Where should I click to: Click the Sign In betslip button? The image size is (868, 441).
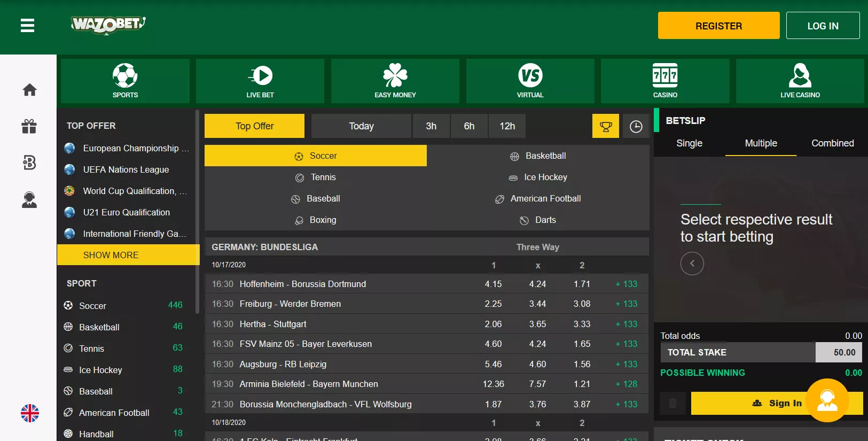coord(777,403)
